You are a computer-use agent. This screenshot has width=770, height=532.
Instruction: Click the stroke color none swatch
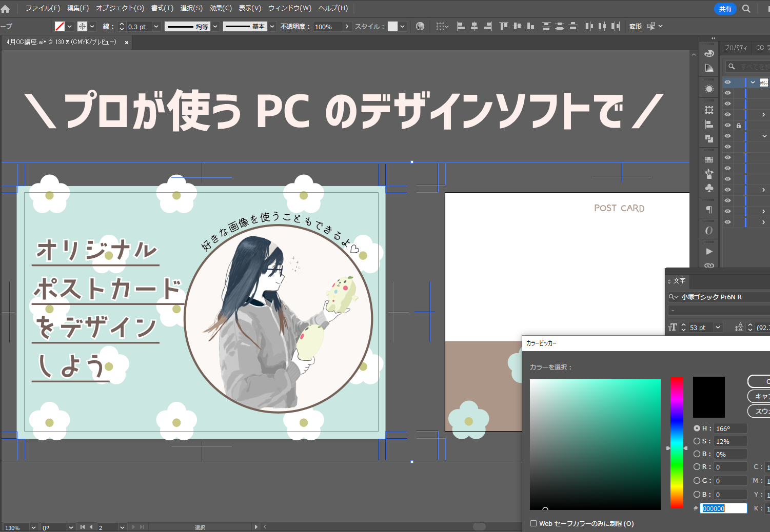(60, 26)
